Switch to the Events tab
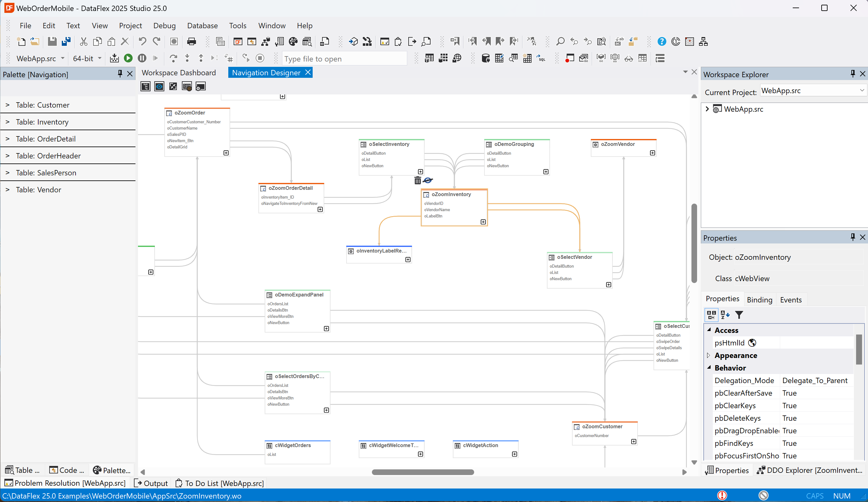Screen dimensions: 868x502 coord(791,300)
